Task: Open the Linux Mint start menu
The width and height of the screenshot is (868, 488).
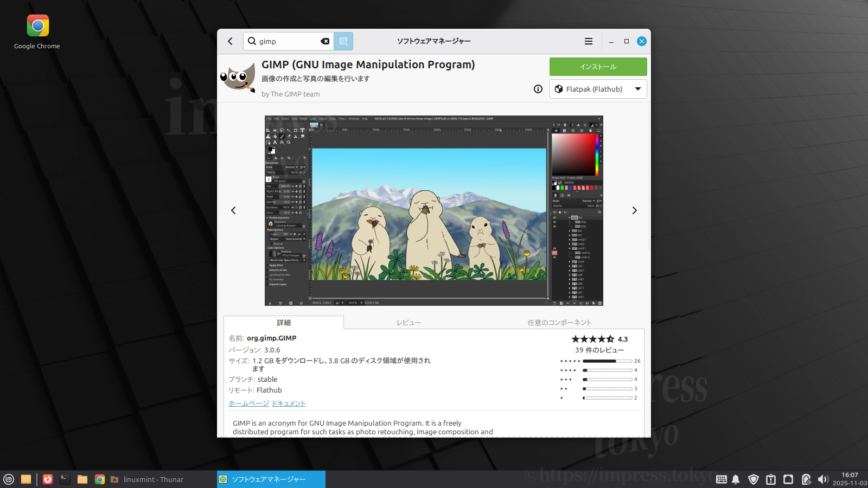Action: click(9, 479)
